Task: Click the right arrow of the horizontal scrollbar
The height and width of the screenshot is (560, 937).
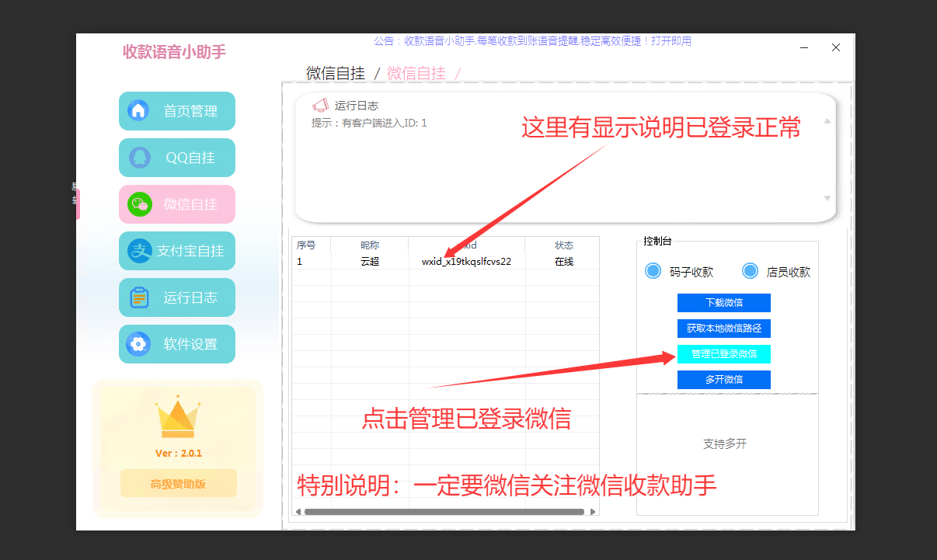Action: (594, 512)
